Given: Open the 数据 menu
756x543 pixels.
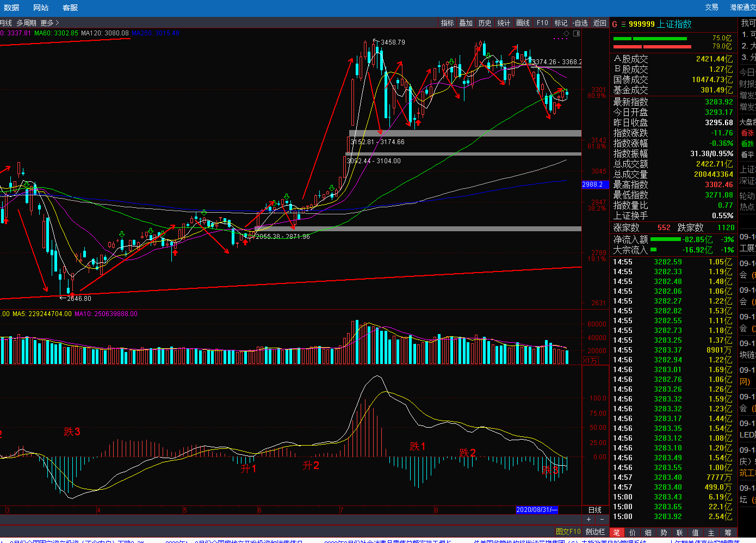Looking at the screenshot, I should point(11,8).
